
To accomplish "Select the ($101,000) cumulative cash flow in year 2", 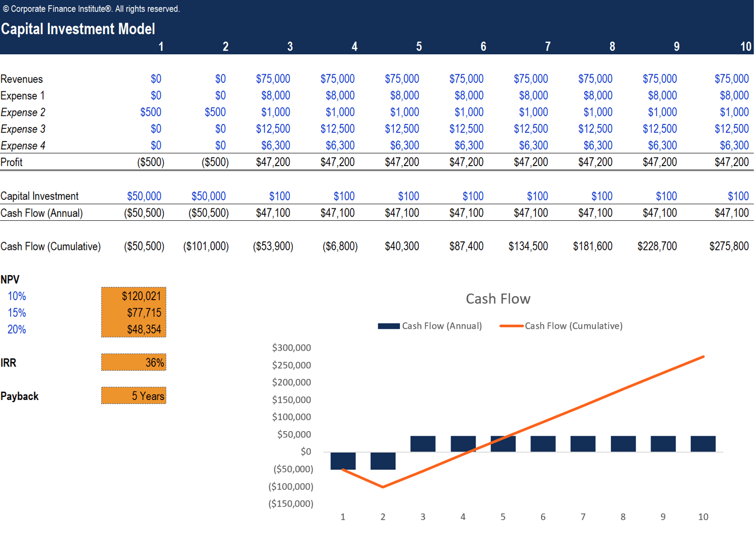I will (205, 246).
